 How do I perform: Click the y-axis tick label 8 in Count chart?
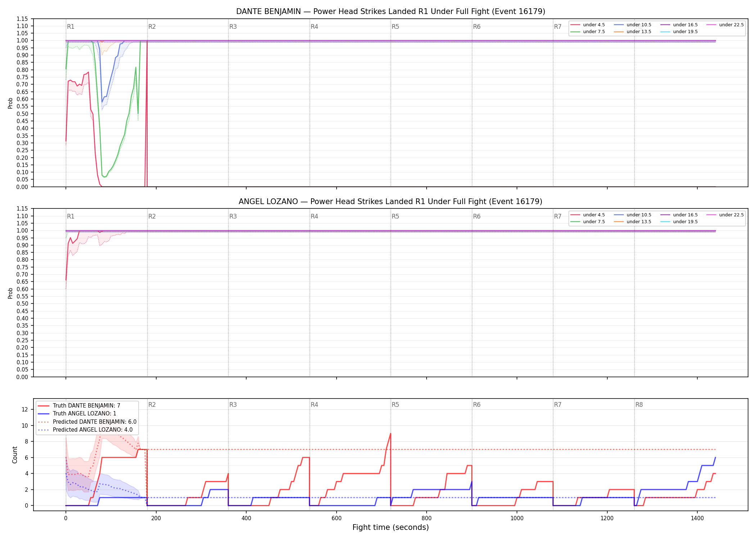coord(26,441)
